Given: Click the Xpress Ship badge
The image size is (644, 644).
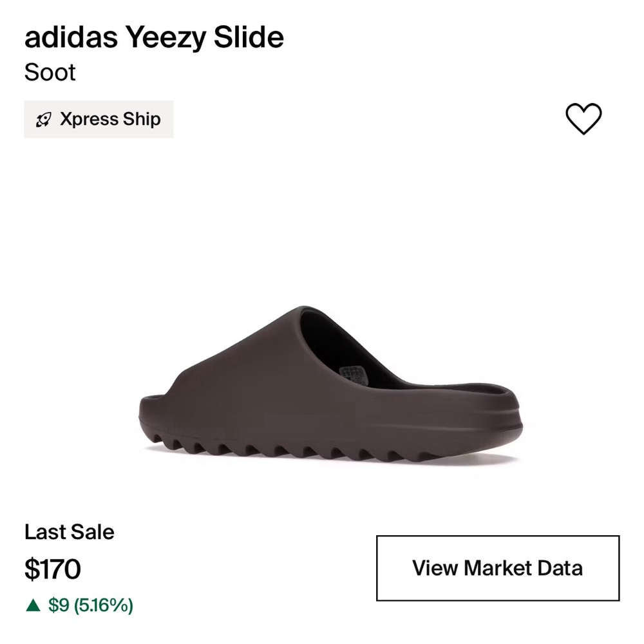Looking at the screenshot, I should click(x=99, y=119).
